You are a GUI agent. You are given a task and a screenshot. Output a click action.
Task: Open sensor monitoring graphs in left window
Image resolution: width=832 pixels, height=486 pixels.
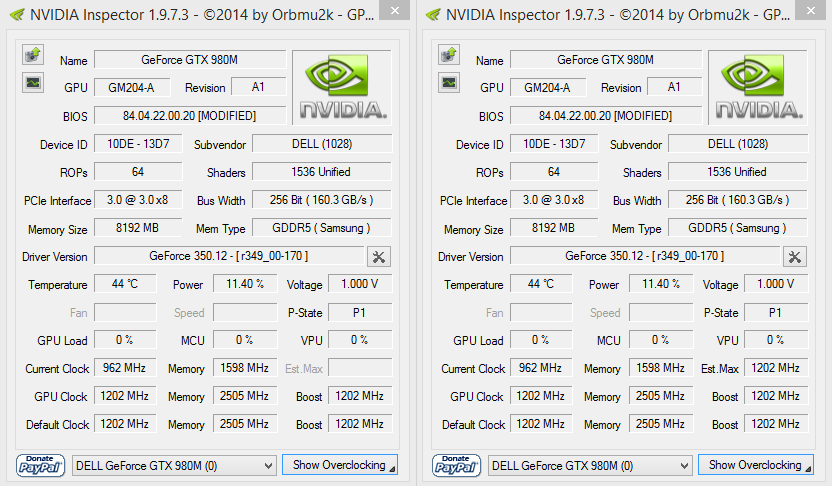pyautogui.click(x=32, y=83)
